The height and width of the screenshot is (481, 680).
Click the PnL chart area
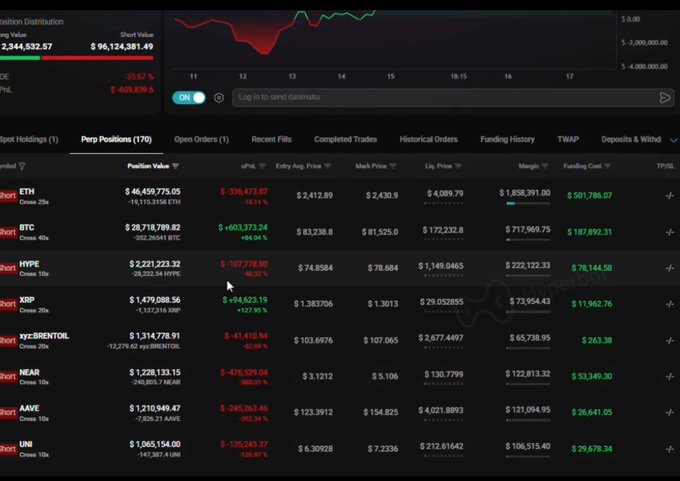(394, 39)
